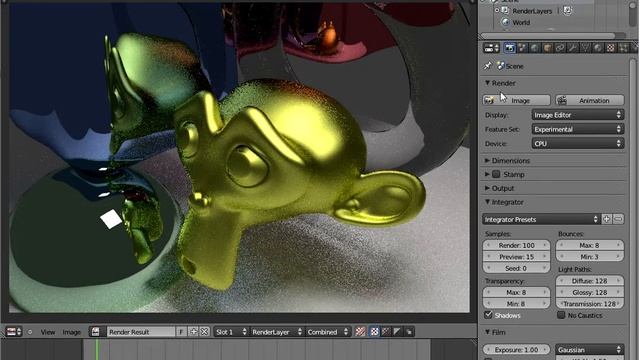This screenshot has width=640, height=360.
Task: Click the green current frame marker in timeline
Action: click(97, 349)
